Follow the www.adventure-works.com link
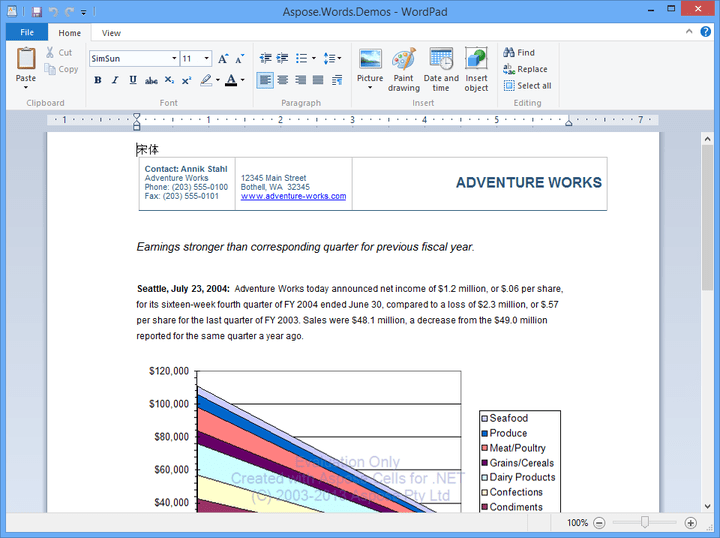 coord(293,196)
